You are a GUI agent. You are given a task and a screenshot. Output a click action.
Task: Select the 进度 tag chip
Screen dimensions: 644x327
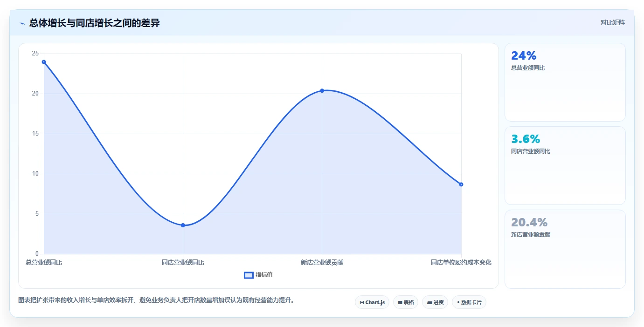435,302
